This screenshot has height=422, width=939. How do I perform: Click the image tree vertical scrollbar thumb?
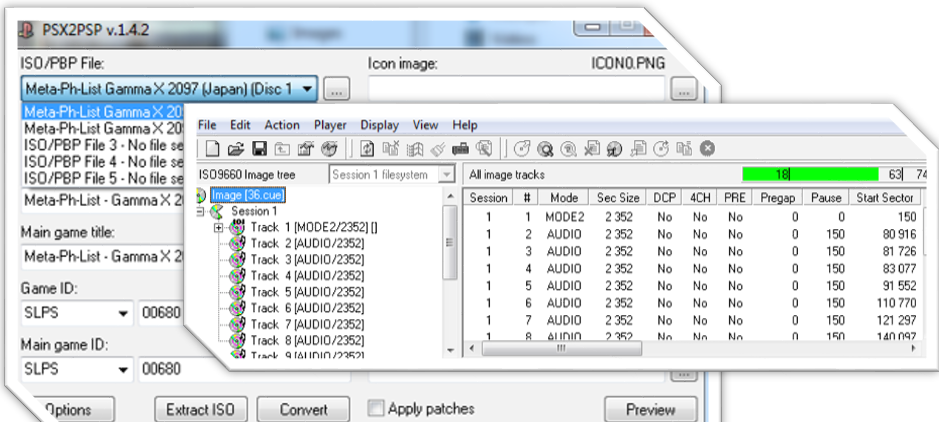[x=449, y=244]
